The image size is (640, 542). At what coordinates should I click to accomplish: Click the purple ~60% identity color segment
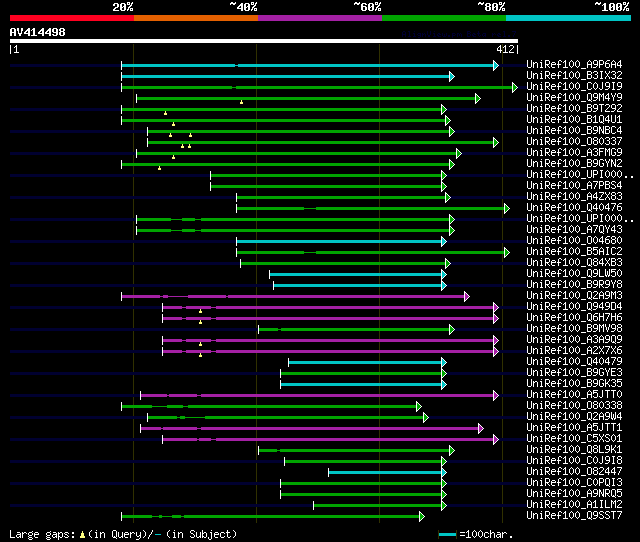320,18
